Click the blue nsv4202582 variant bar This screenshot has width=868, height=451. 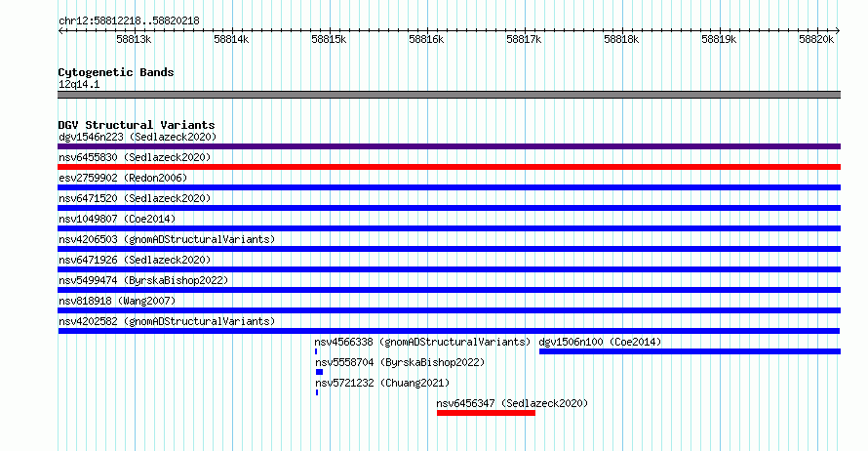449,331
